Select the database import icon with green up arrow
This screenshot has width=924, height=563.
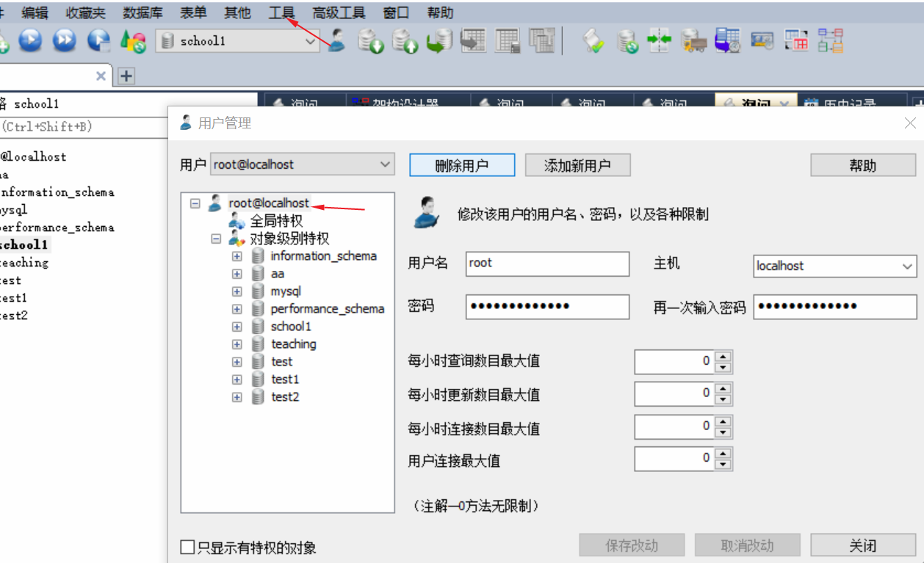coord(406,41)
